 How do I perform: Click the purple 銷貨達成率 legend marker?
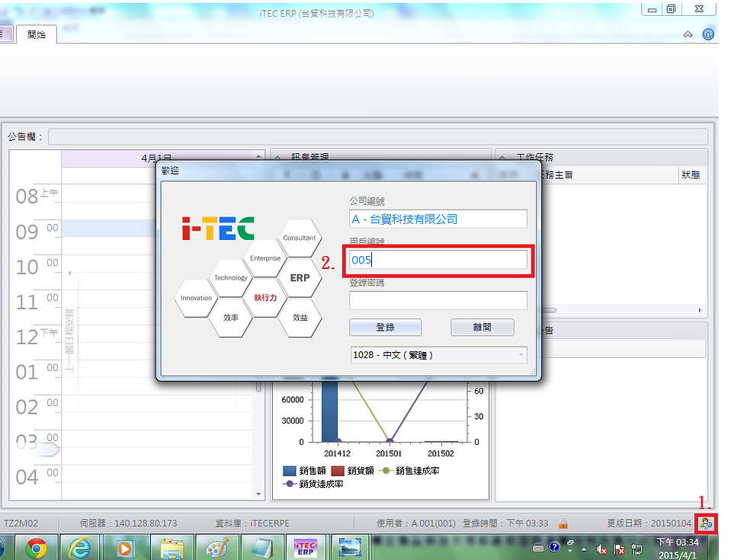point(289,484)
